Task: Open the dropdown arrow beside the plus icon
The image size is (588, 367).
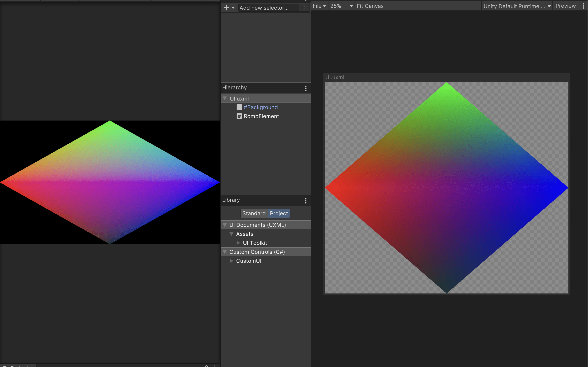Action: pyautogui.click(x=233, y=8)
